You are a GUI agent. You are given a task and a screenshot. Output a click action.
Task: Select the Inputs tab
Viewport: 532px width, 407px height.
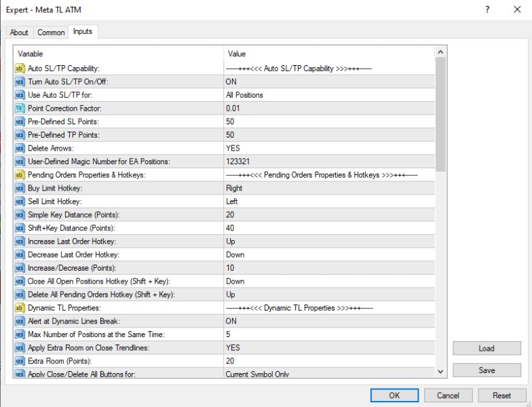tap(83, 31)
